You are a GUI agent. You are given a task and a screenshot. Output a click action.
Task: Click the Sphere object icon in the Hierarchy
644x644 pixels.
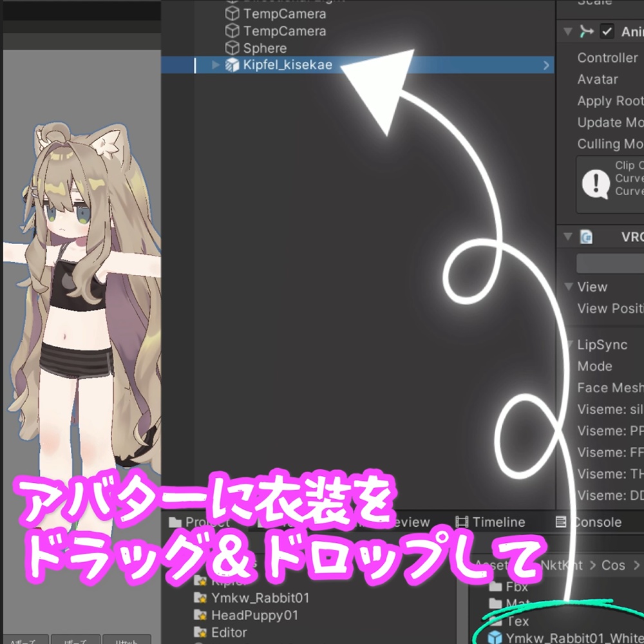pos(233,48)
